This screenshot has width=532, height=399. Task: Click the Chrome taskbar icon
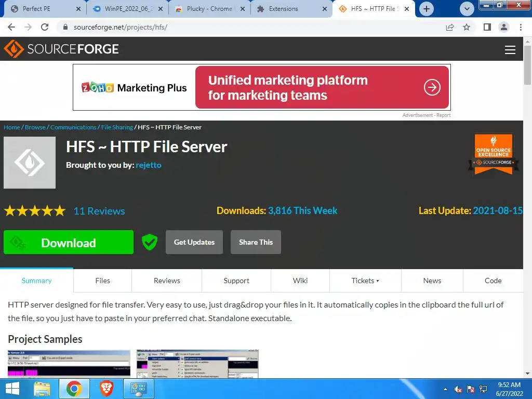[x=74, y=389]
